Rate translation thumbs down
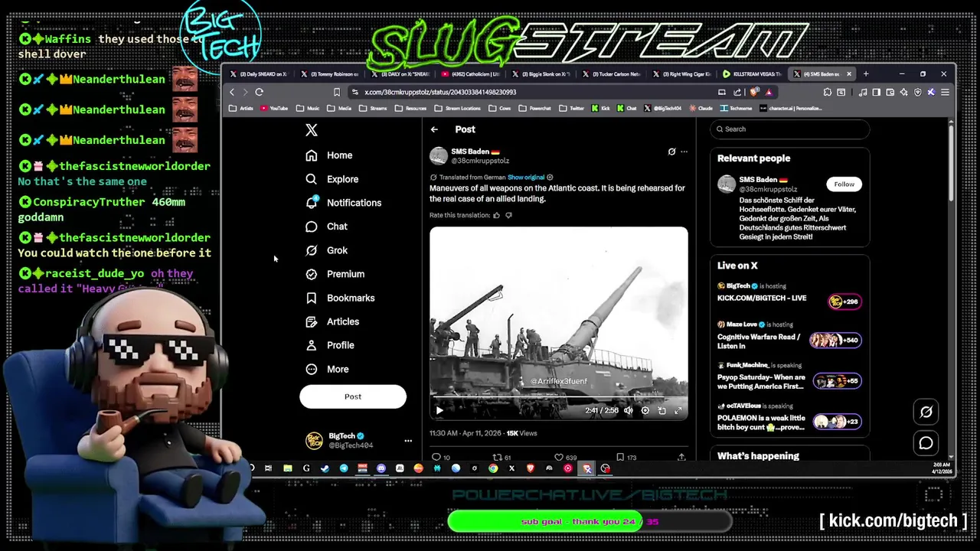 [x=508, y=215]
